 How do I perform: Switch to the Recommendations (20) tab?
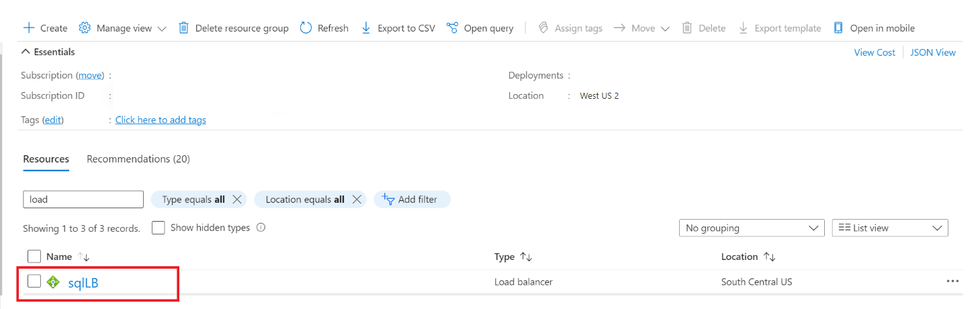tap(138, 159)
